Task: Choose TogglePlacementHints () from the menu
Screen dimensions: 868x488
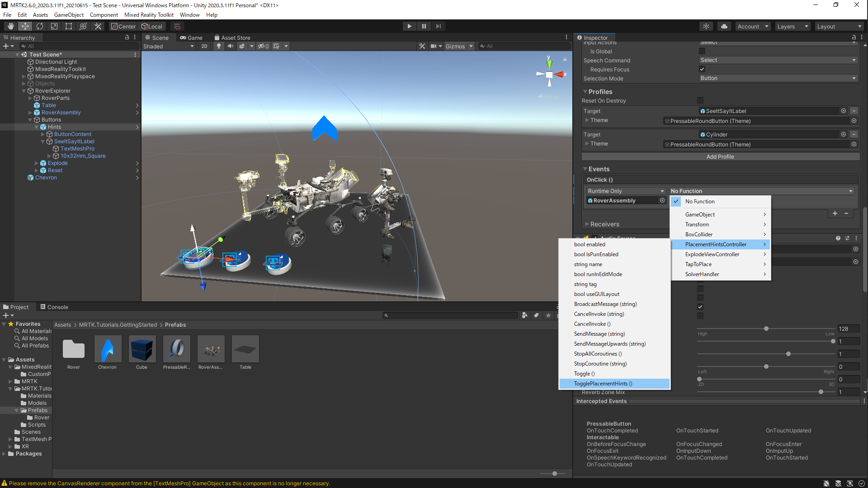Action: coord(603,384)
